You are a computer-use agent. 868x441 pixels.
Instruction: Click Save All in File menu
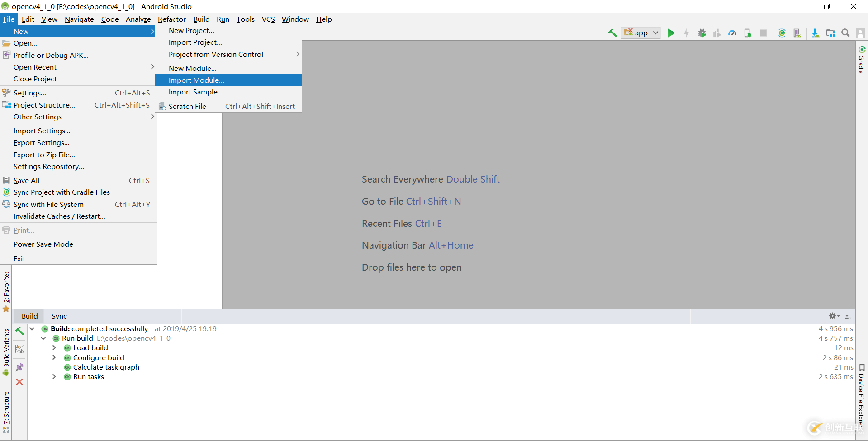(x=78, y=180)
